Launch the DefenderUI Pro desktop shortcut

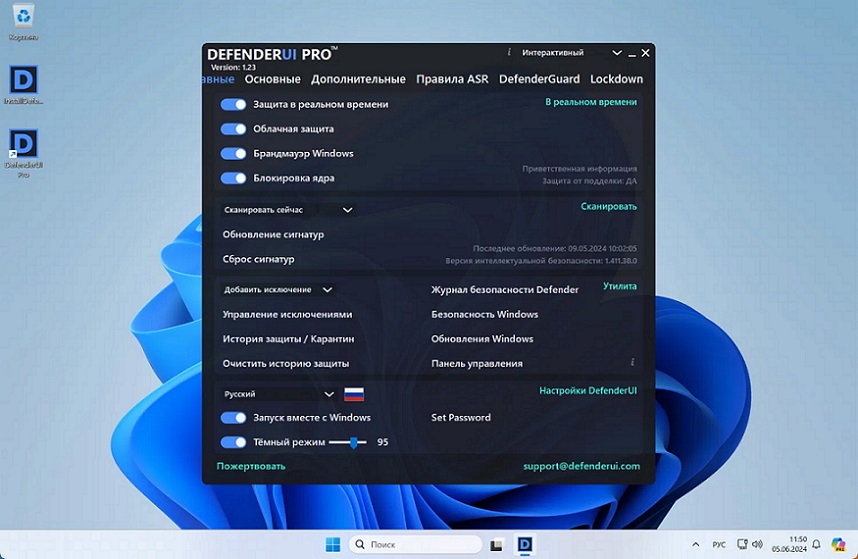pyautogui.click(x=23, y=153)
